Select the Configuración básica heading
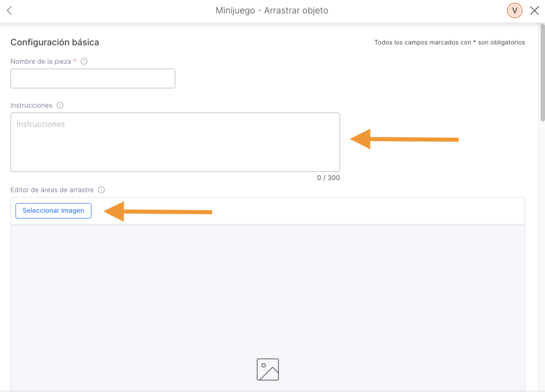Image resolution: width=545 pixels, height=392 pixels. [x=55, y=42]
